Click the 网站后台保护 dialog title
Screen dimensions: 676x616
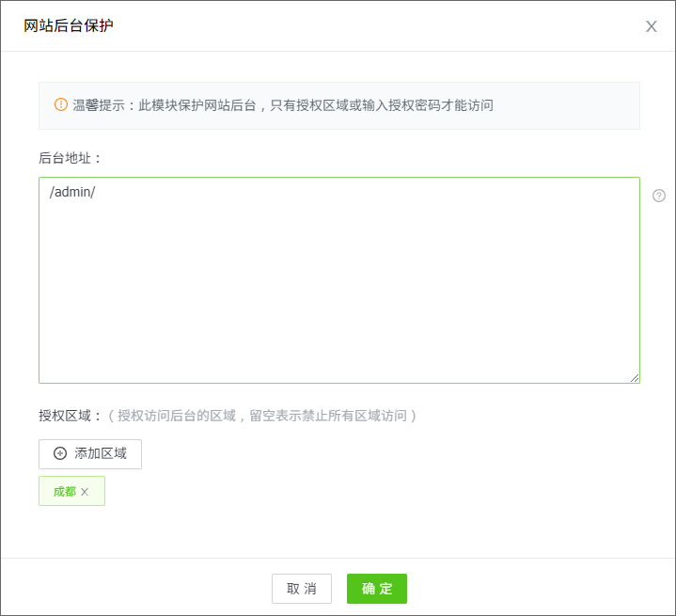[x=69, y=25]
